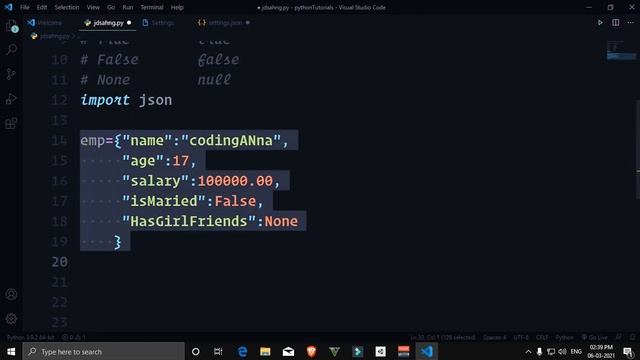Image resolution: width=640 pixels, height=360 pixels.
Task: Open the Windows Start menu
Action: pyautogui.click(x=11, y=351)
